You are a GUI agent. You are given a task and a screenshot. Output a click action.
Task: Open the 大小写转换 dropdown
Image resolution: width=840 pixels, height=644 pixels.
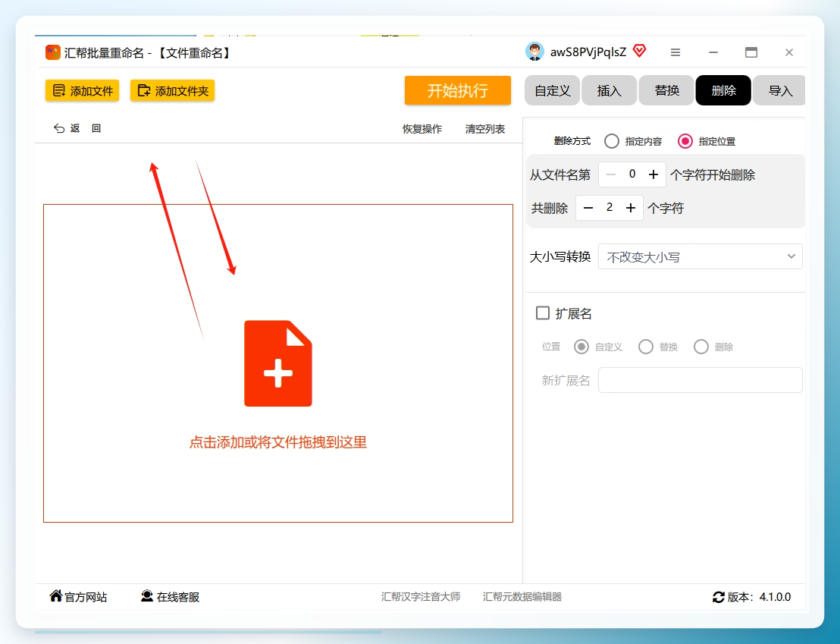(x=701, y=257)
